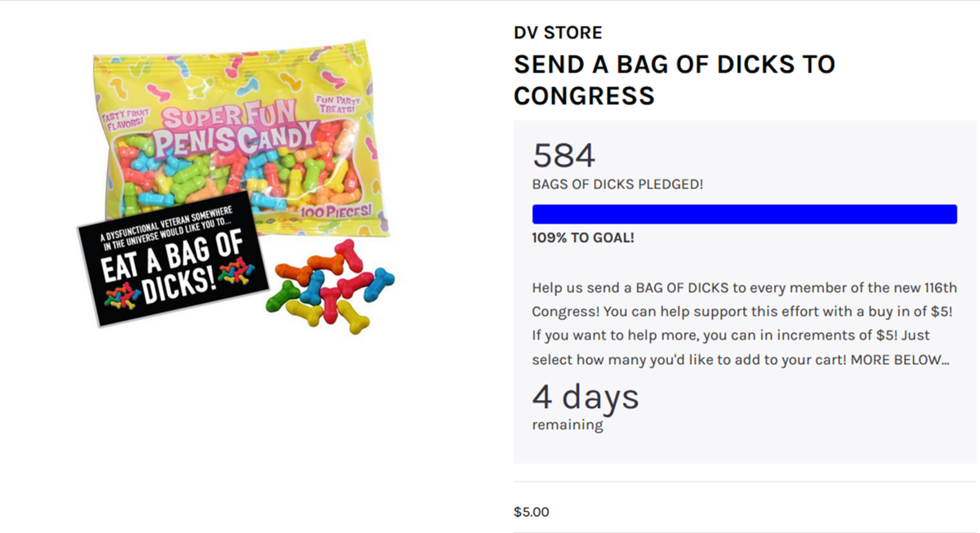Click the 584 pledged count

563,156
